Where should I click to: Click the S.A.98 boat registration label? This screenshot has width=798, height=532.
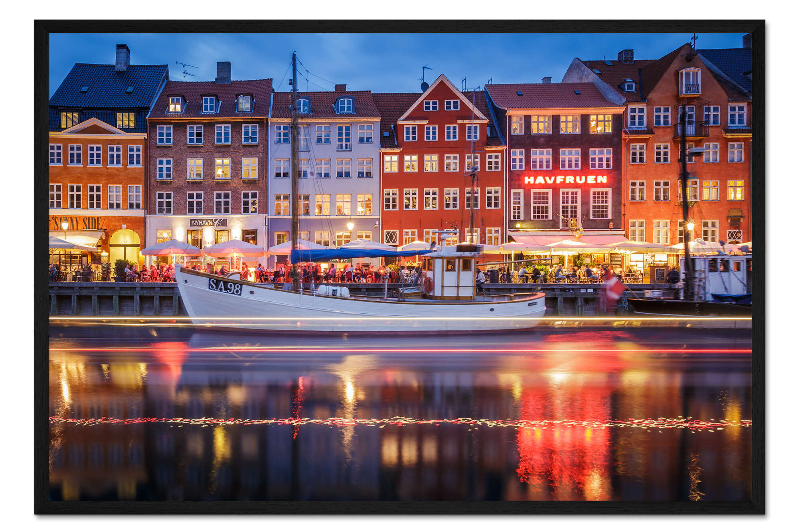(225, 287)
